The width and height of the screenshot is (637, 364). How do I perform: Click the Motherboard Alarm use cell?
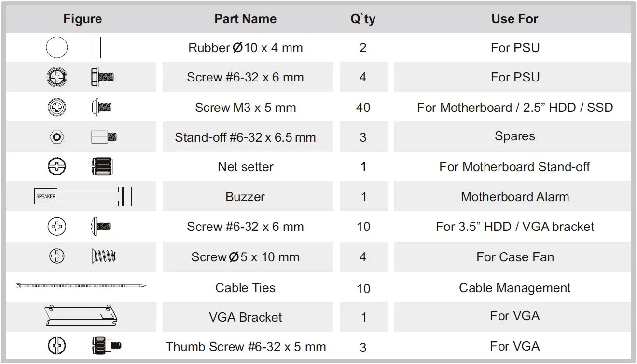click(x=514, y=197)
